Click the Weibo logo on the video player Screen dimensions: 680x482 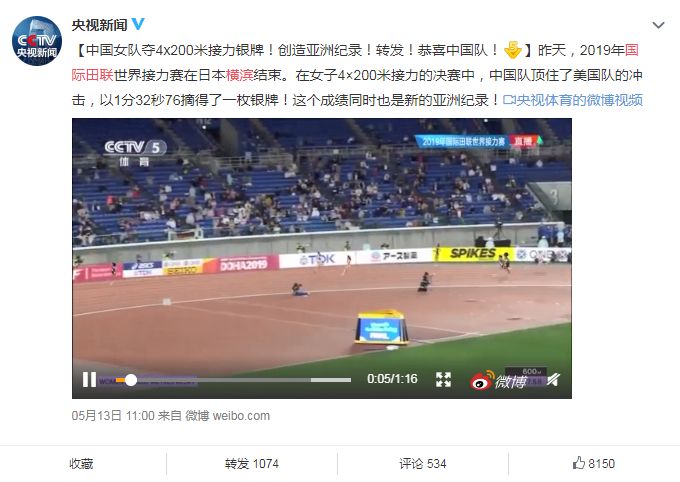point(499,381)
